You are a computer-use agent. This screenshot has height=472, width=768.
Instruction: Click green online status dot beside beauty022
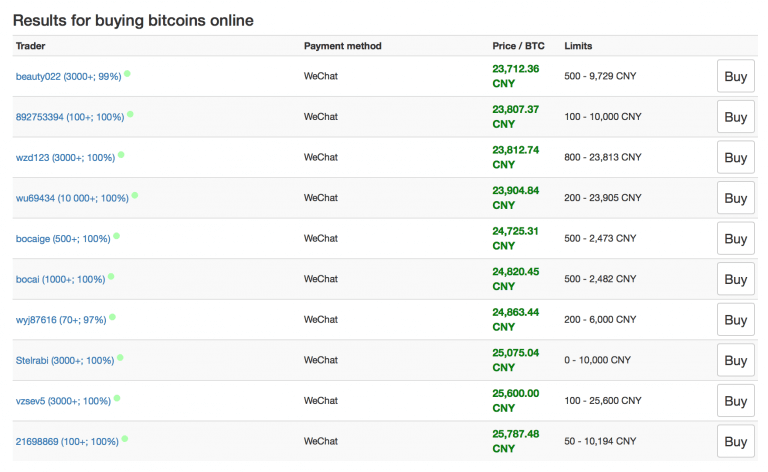coord(127,74)
